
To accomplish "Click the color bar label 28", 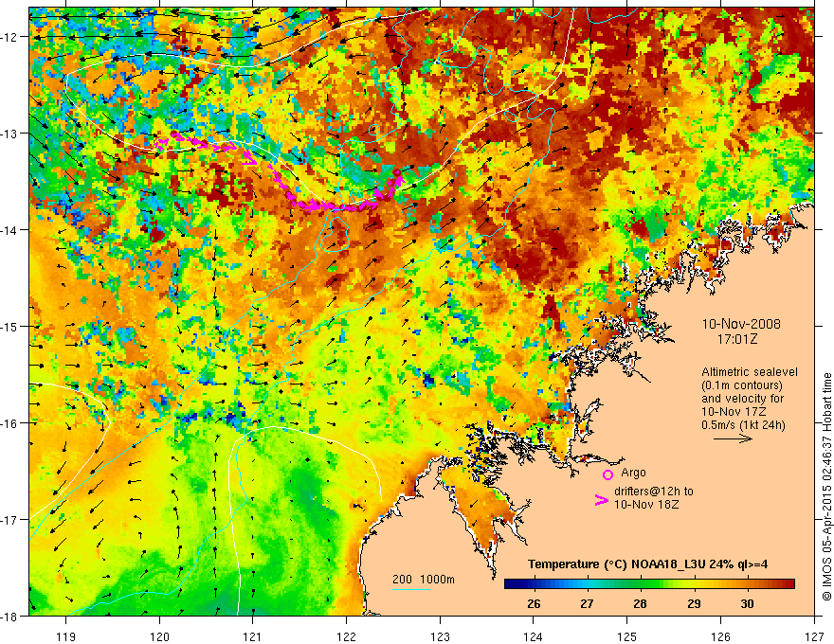I will coord(641,603).
